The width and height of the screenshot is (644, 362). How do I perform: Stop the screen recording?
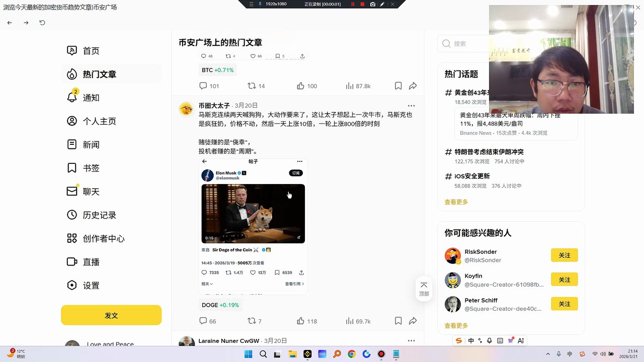coord(362,4)
